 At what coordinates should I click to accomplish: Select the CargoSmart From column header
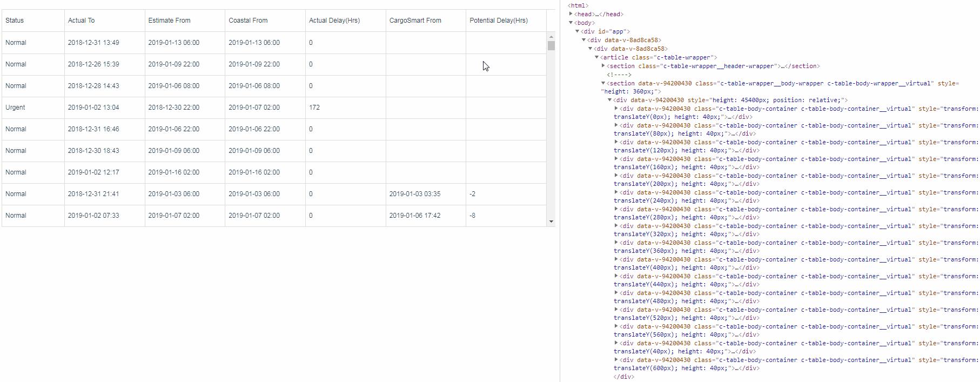[x=415, y=21]
